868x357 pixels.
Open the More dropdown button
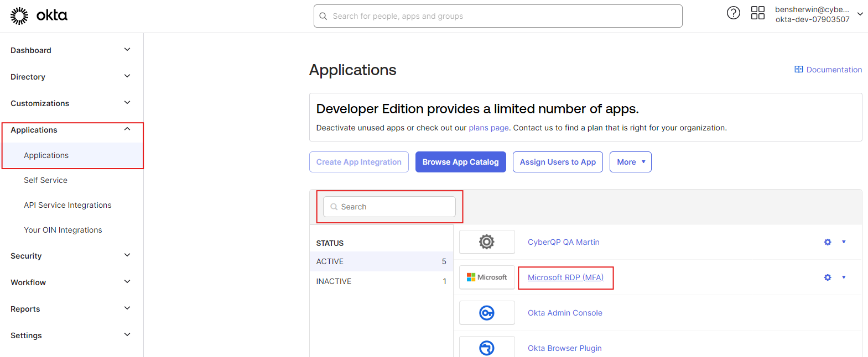[x=631, y=162]
